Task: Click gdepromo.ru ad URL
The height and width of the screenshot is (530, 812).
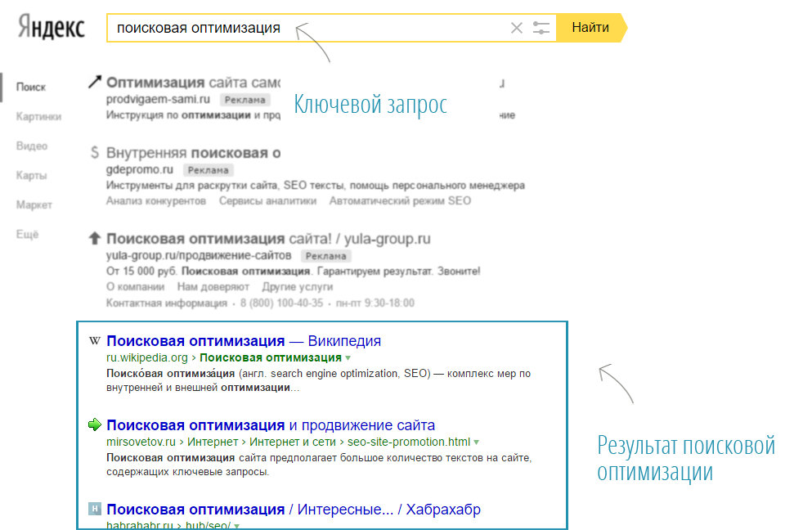Action: pyautogui.click(x=140, y=170)
